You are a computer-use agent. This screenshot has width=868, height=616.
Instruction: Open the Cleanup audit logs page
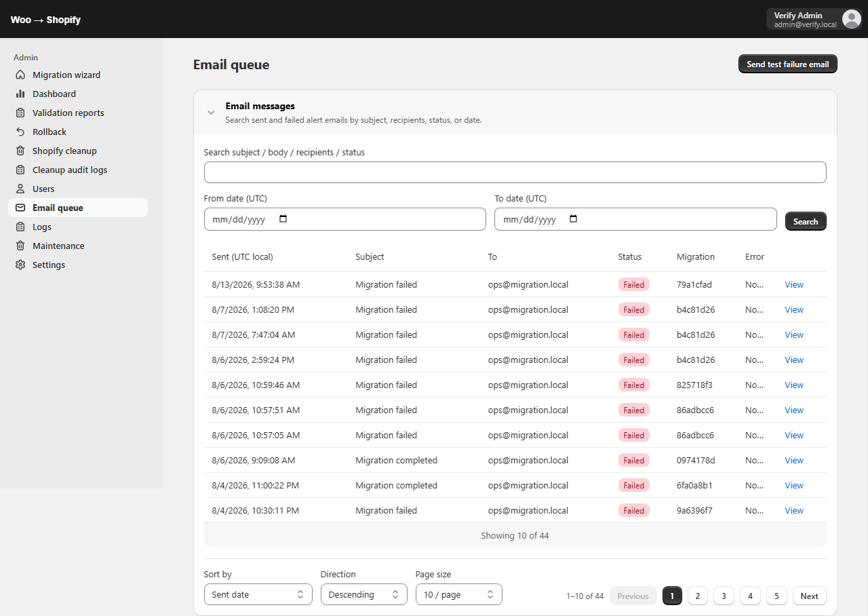click(78, 170)
